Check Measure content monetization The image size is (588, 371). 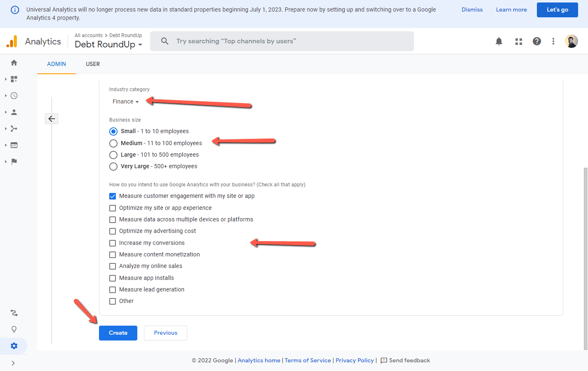pyautogui.click(x=113, y=255)
